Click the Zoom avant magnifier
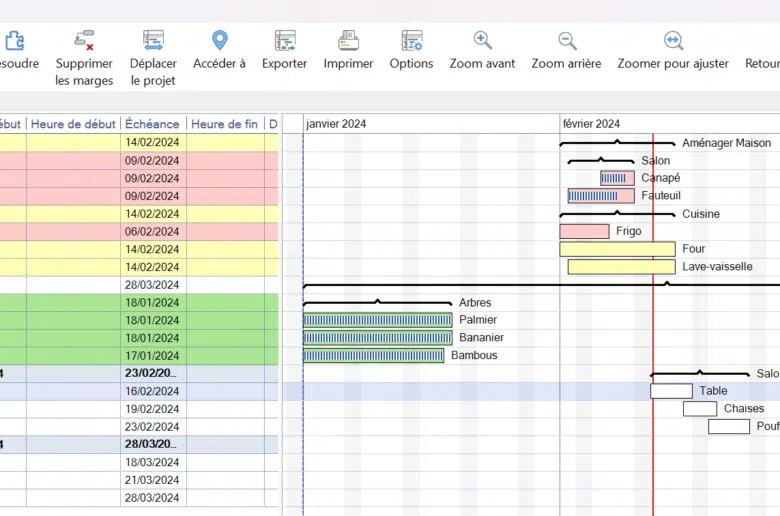 click(482, 41)
